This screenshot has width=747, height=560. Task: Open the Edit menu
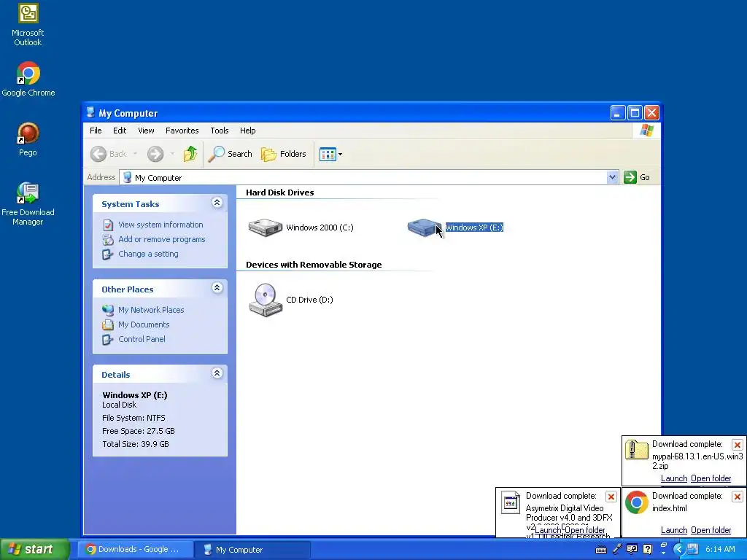click(x=120, y=131)
